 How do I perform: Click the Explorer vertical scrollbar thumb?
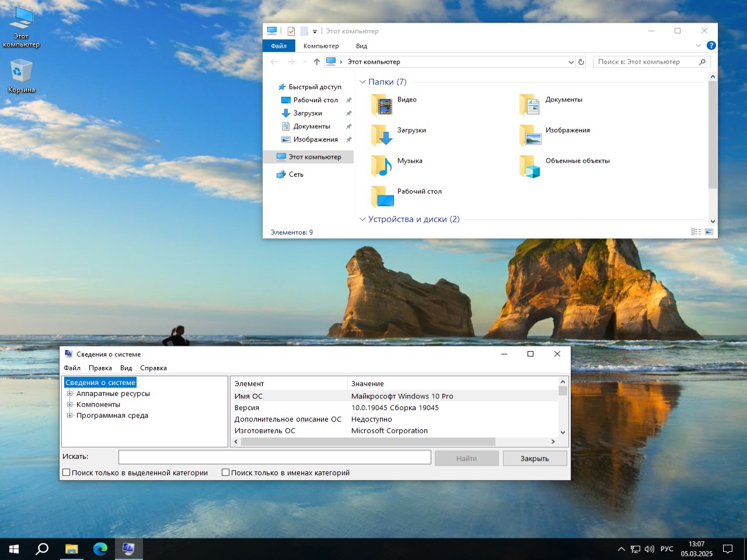[713, 135]
